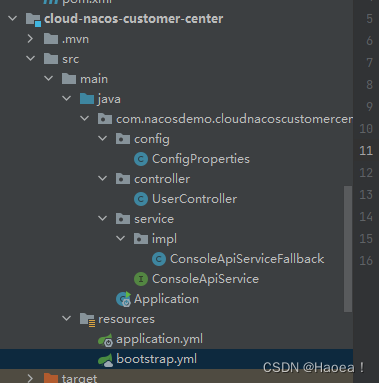Screen dimensions: 379x383
Task: Collapse the controller package
Action: (x=103, y=179)
